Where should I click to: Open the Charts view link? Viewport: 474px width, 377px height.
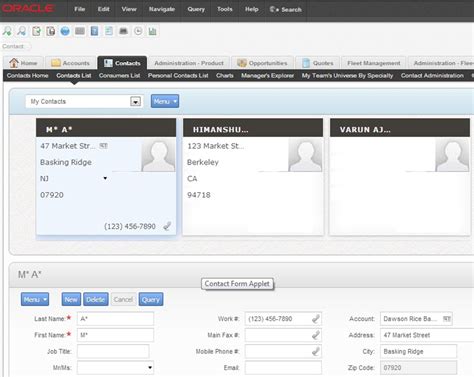pos(225,76)
